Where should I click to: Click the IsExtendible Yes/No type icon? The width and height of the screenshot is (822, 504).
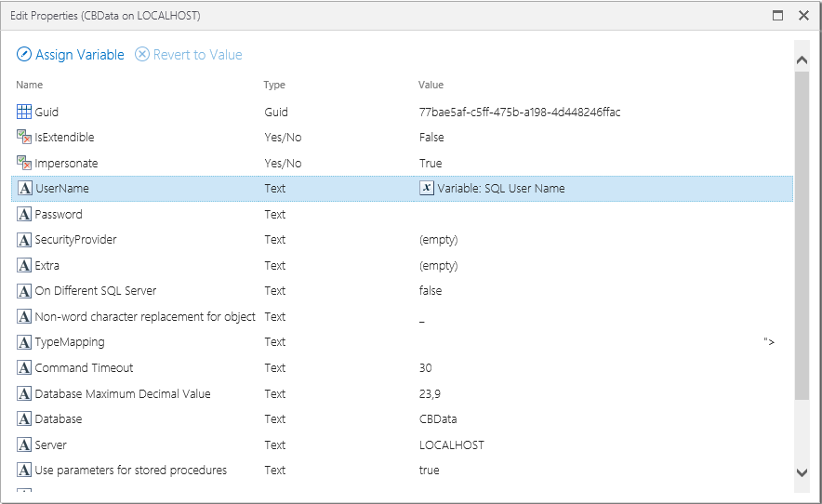(24, 138)
